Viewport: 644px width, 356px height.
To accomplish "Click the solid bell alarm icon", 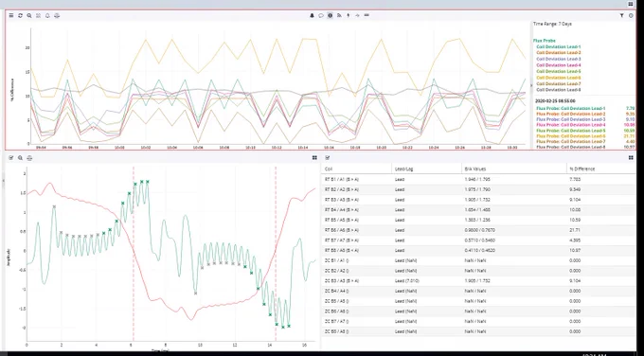I will click(312, 15).
